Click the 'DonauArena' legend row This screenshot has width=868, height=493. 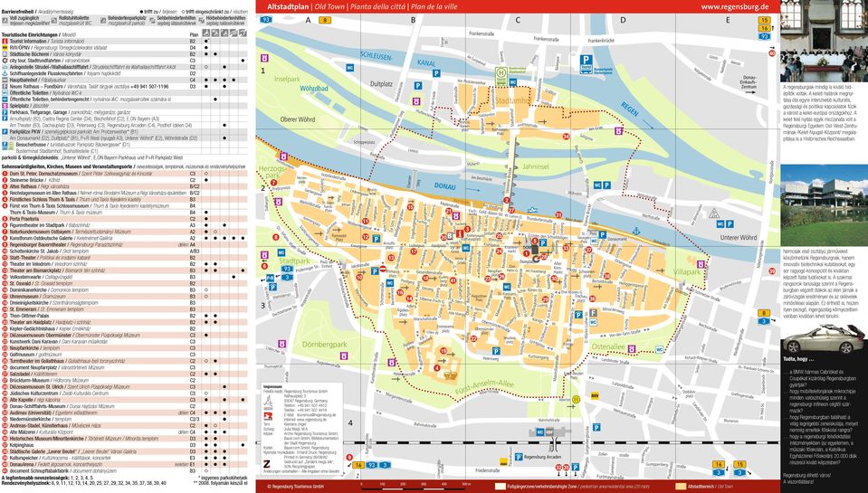pos(124,464)
